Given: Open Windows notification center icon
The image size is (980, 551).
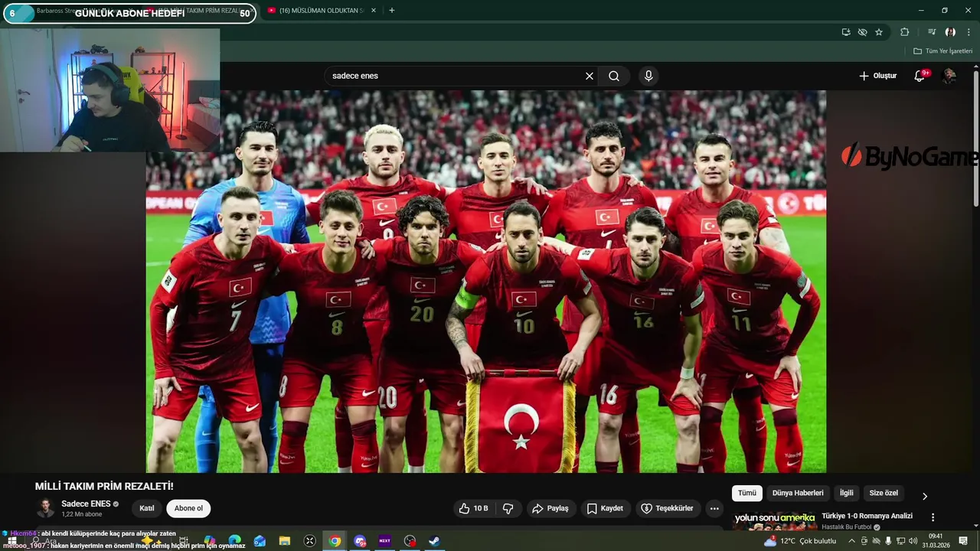Looking at the screenshot, I should (963, 541).
